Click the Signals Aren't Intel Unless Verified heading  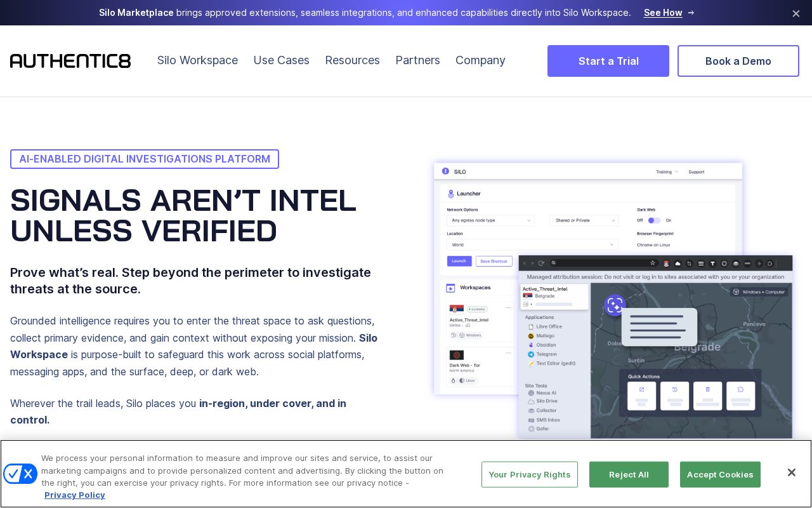coord(183,216)
